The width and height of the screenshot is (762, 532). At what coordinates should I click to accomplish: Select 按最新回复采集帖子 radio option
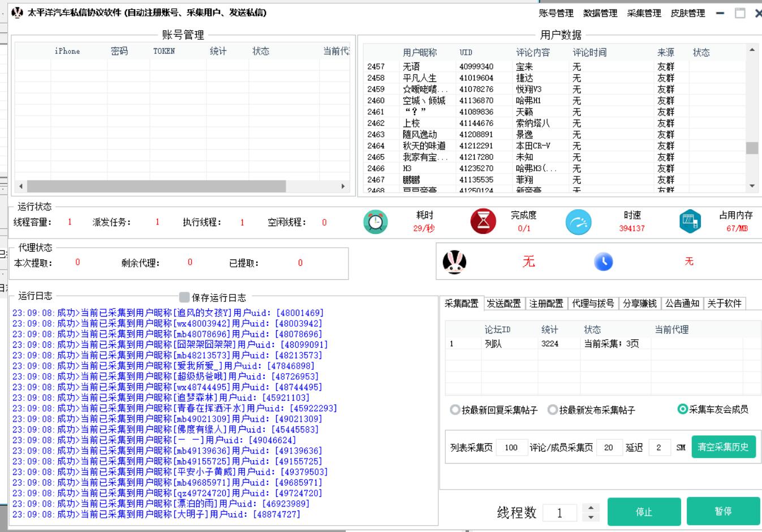[x=455, y=410]
